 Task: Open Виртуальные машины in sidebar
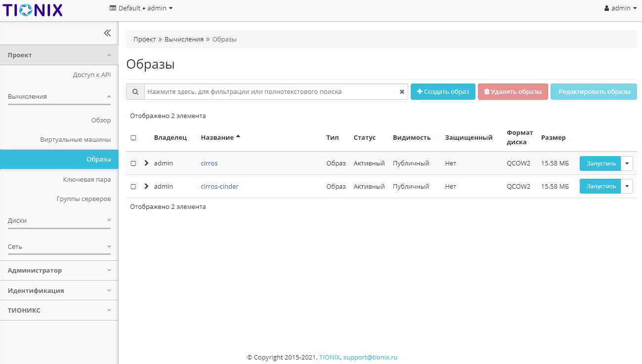tap(75, 140)
